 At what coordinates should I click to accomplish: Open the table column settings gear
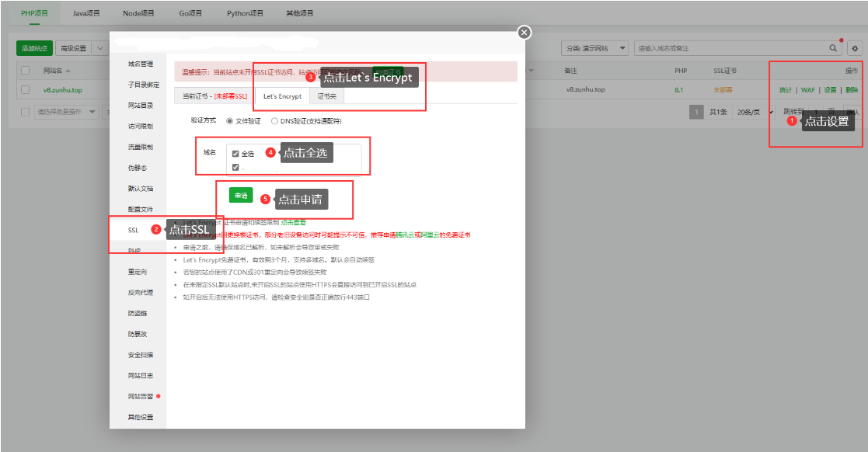tap(855, 48)
